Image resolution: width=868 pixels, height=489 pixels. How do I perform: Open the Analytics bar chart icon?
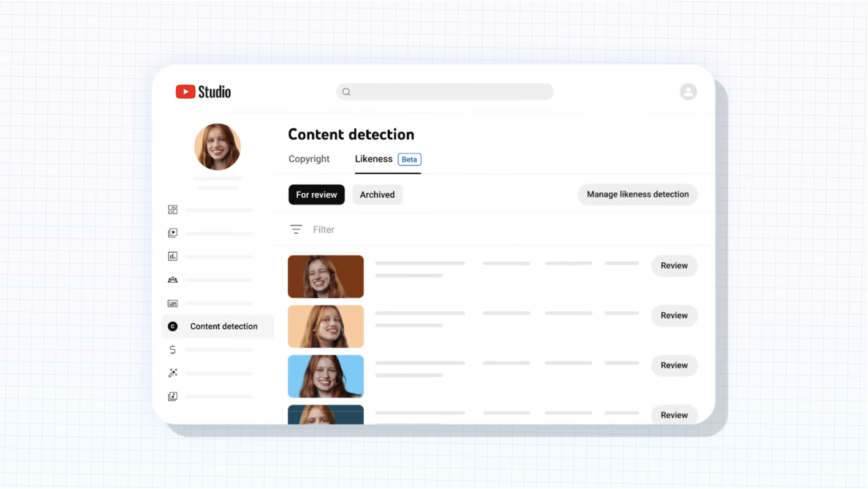coord(173,257)
